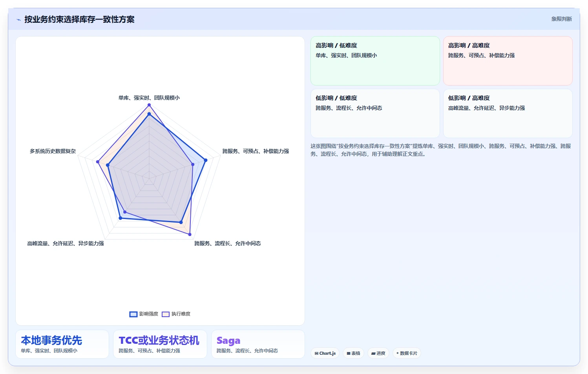The height and width of the screenshot is (374, 588).
Task: Click radar axis label 跨服务、流程长、允许中间态
Action: click(228, 243)
